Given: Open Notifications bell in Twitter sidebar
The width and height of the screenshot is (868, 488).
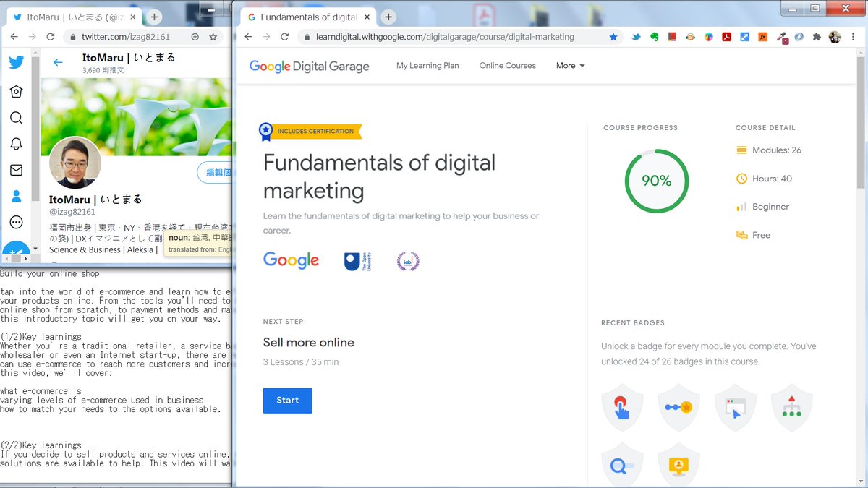Looking at the screenshot, I should [x=16, y=144].
